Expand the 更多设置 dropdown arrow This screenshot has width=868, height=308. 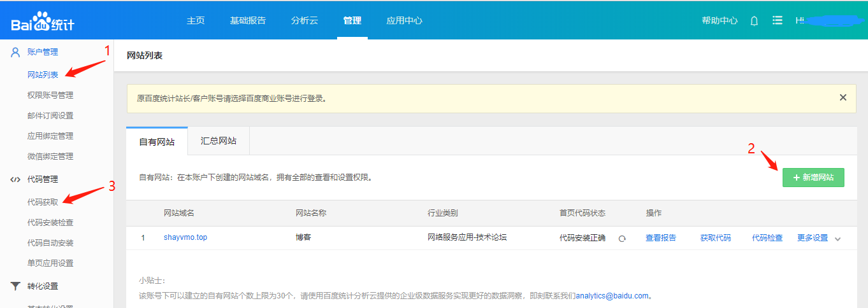[x=837, y=239]
